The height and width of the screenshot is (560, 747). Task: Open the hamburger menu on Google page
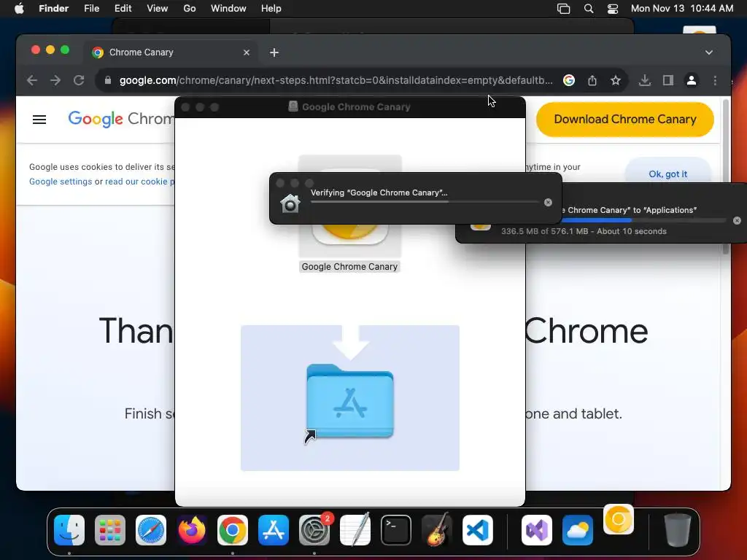39,120
